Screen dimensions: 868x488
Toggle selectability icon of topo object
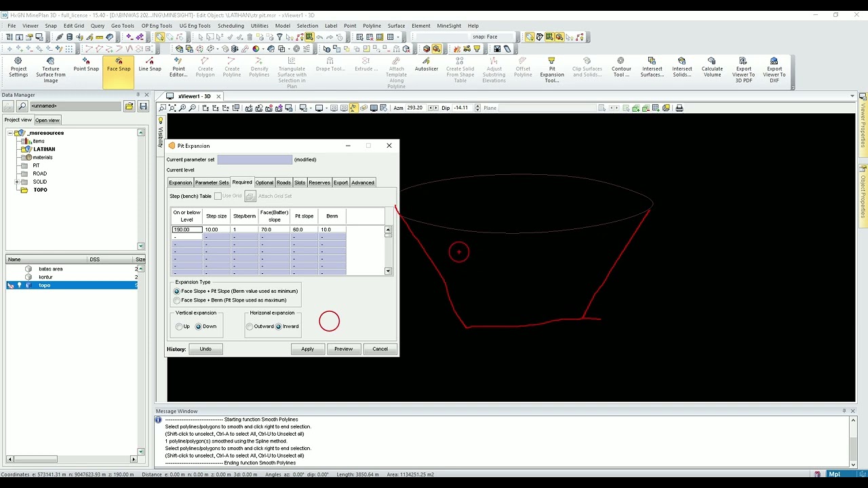pyautogui.click(x=10, y=285)
